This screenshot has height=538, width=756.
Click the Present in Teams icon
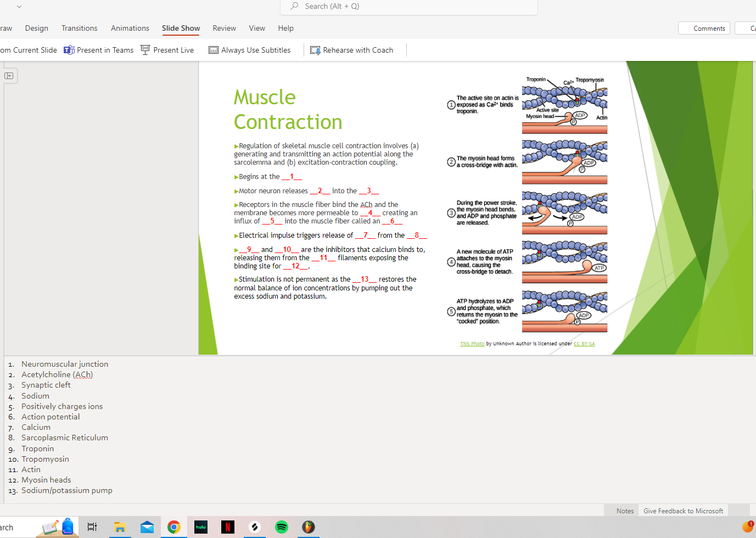pos(69,50)
